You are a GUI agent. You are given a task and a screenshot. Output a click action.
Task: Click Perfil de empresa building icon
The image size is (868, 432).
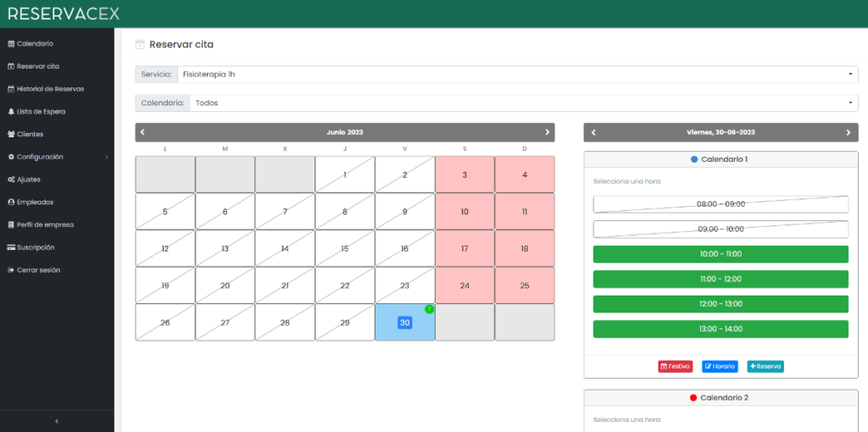(10, 225)
